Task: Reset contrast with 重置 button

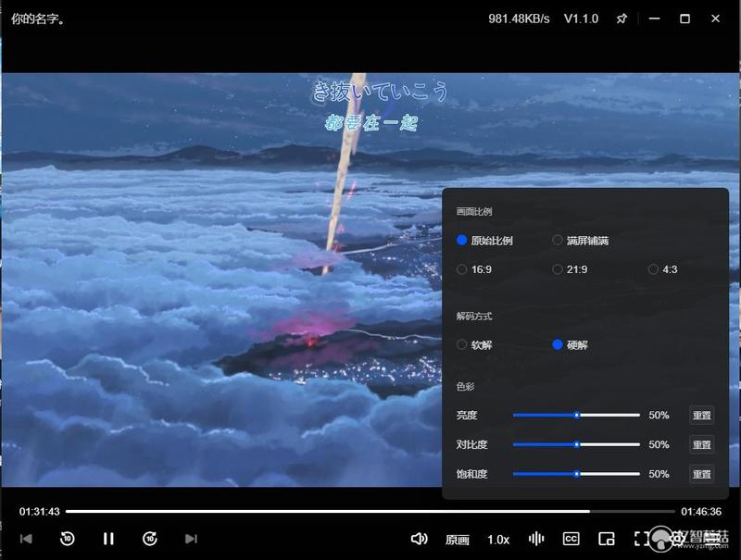Action: (702, 445)
